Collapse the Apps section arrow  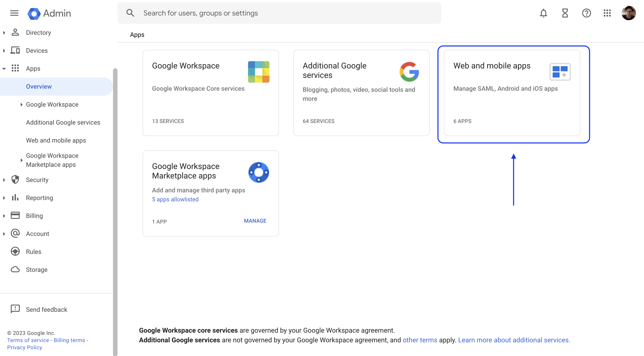(x=4, y=68)
